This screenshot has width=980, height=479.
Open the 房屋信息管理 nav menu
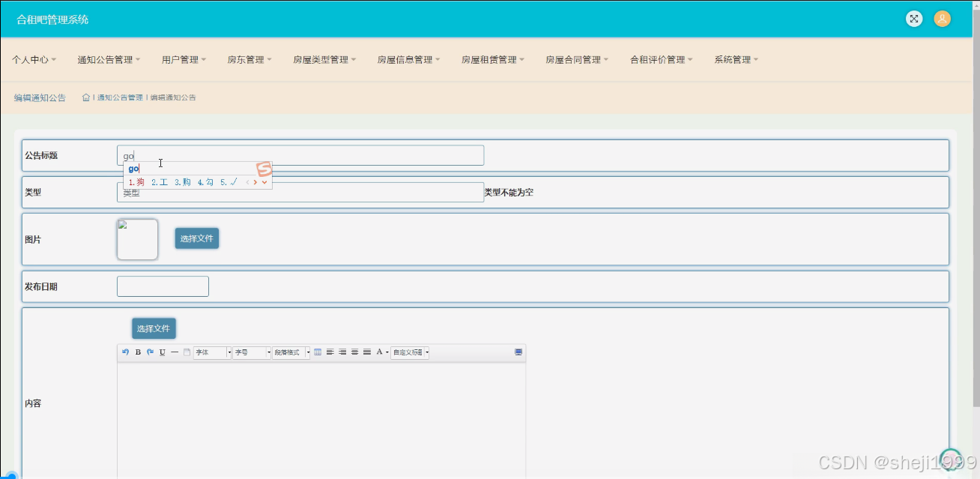[x=408, y=60]
